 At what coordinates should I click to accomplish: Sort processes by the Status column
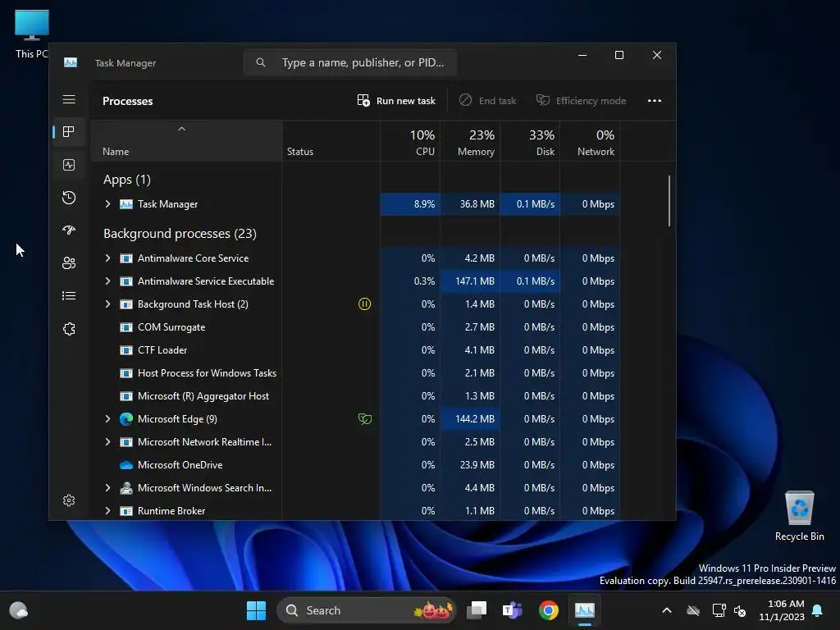pyautogui.click(x=331, y=141)
